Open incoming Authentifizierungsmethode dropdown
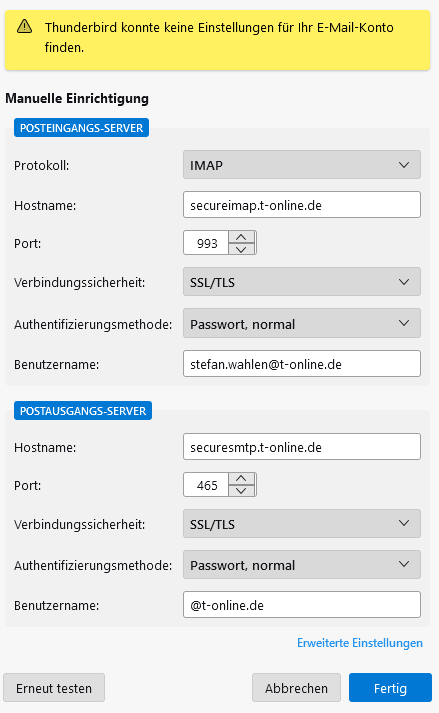Image resolution: width=439 pixels, height=713 pixels. click(x=302, y=324)
